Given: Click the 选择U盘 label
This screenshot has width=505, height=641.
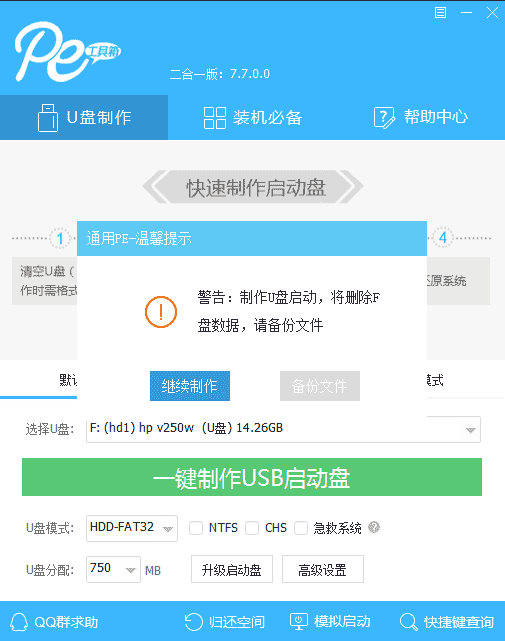Looking at the screenshot, I should [50, 429].
